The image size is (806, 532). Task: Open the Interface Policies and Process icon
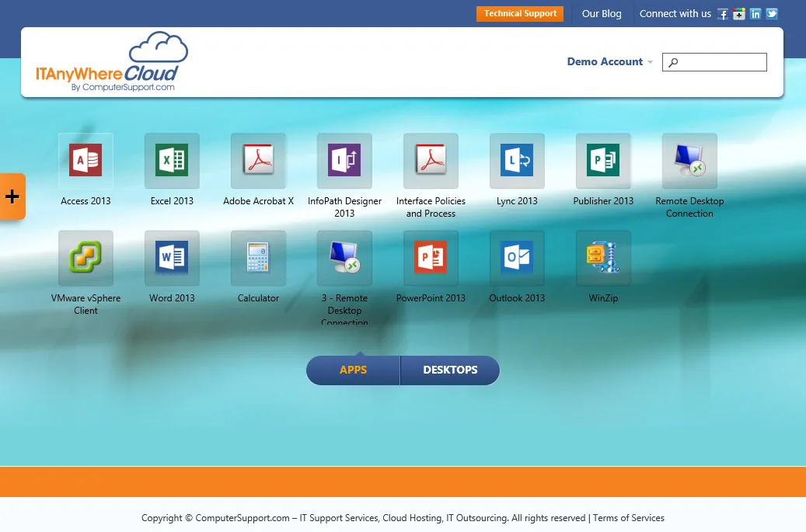tap(431, 160)
